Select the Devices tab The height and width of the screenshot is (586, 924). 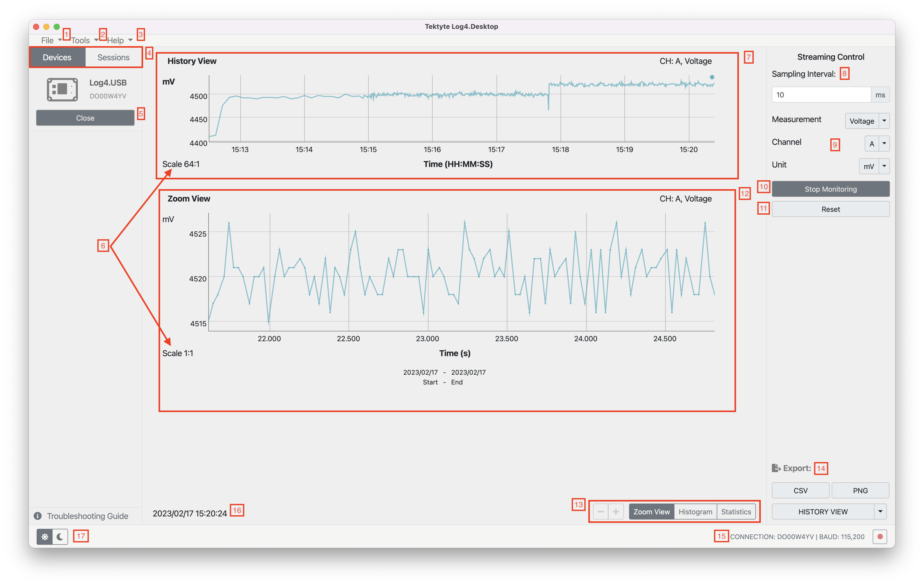click(57, 57)
